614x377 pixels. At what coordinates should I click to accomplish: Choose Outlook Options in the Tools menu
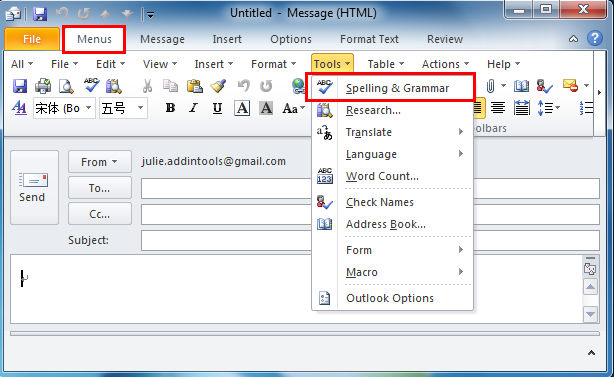[x=392, y=298]
